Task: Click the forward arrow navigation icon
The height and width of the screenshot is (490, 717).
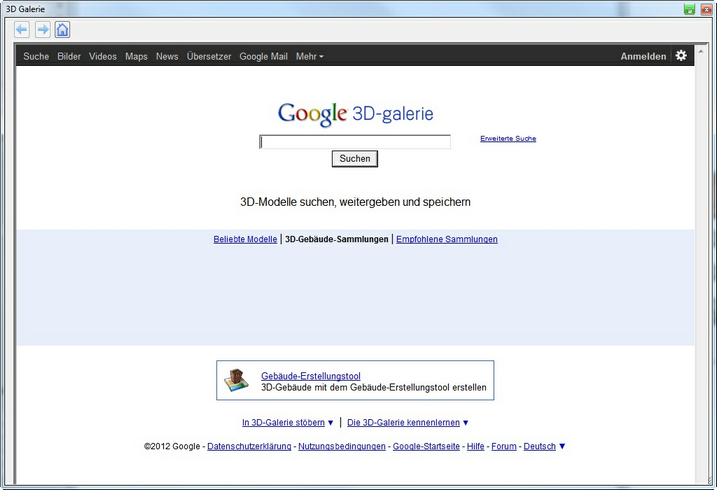Action: (x=43, y=30)
